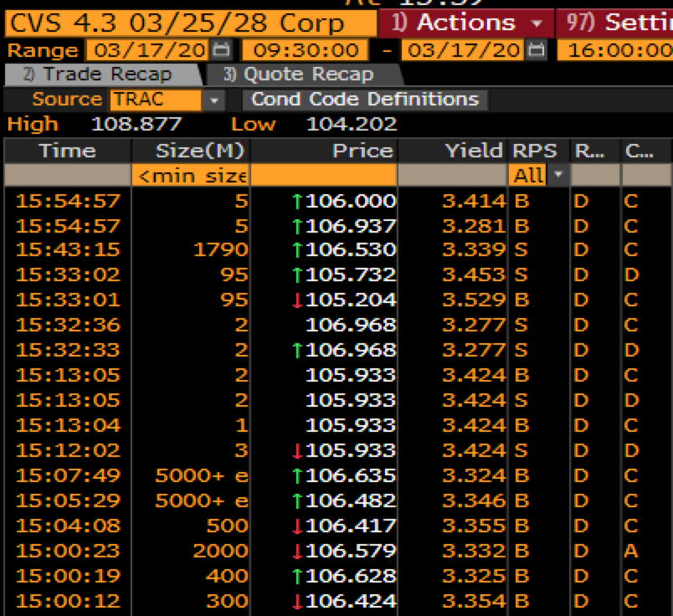Select the trade at time 15:04:08
673x616 pixels.
[337, 526]
